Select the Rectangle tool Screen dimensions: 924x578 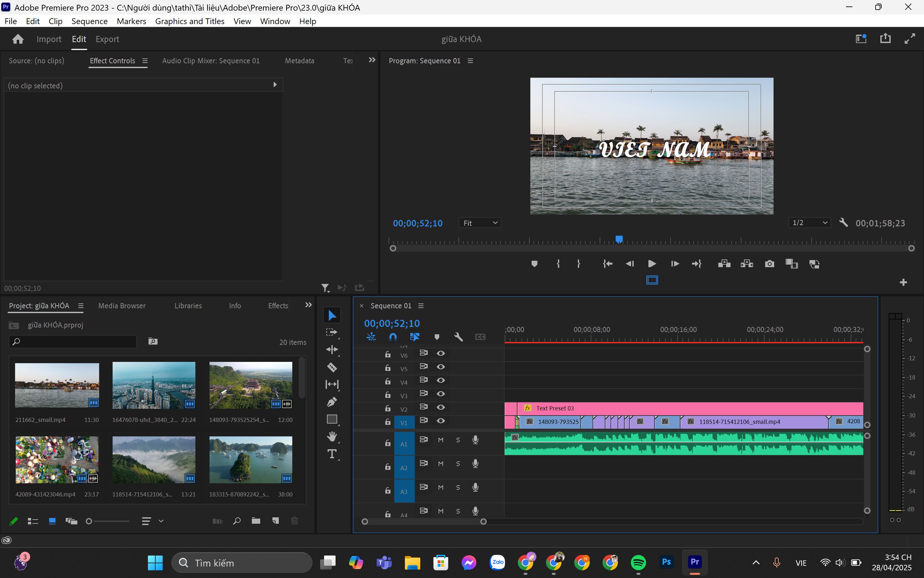[x=332, y=419]
